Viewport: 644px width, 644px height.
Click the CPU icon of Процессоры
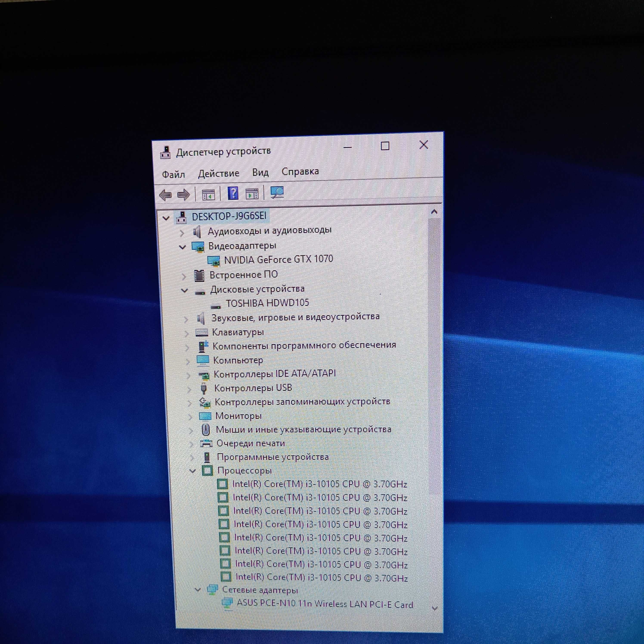coord(207,471)
